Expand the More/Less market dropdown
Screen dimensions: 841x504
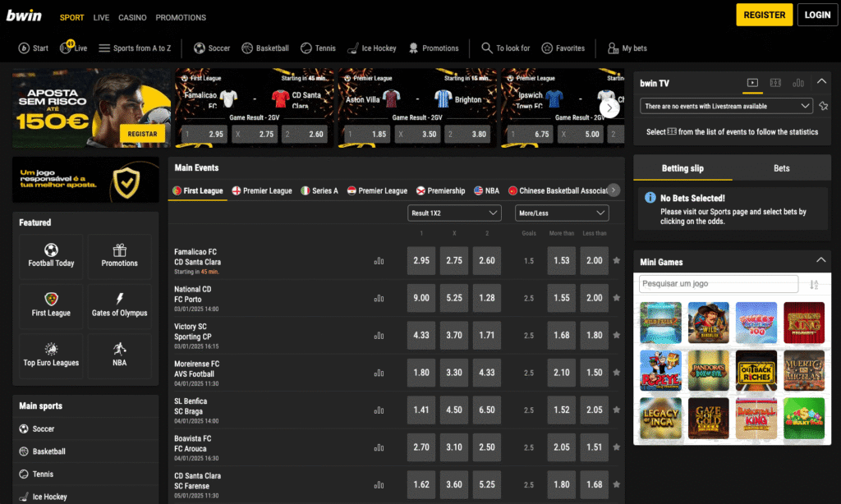[x=562, y=213]
